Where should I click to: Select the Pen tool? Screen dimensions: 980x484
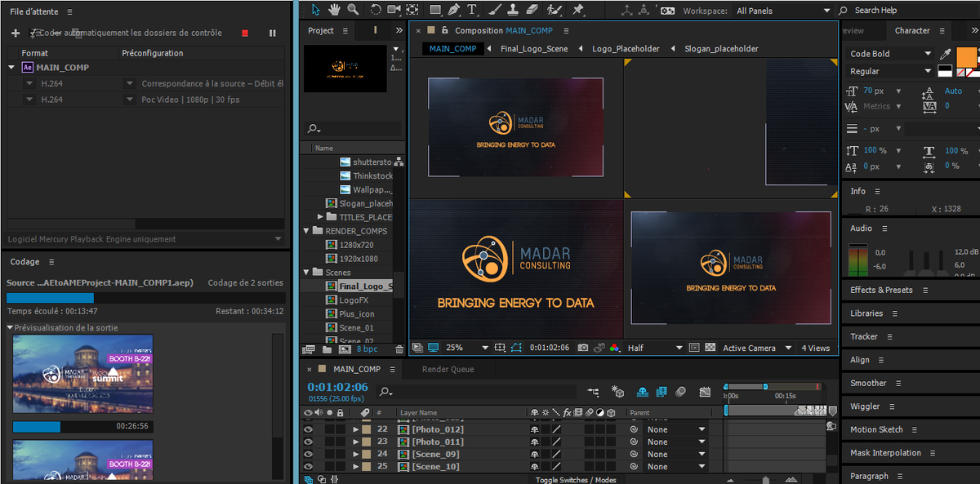454,9
